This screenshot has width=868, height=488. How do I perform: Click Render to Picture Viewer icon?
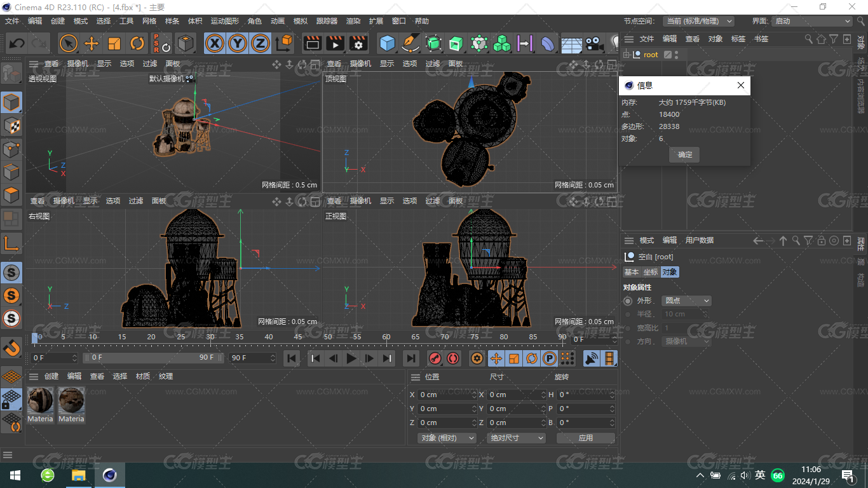click(335, 43)
